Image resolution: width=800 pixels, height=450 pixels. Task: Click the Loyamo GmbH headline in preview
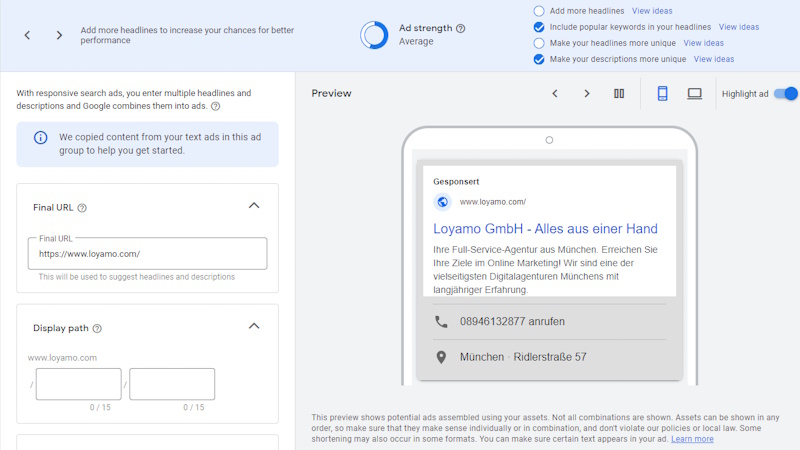tap(545, 229)
